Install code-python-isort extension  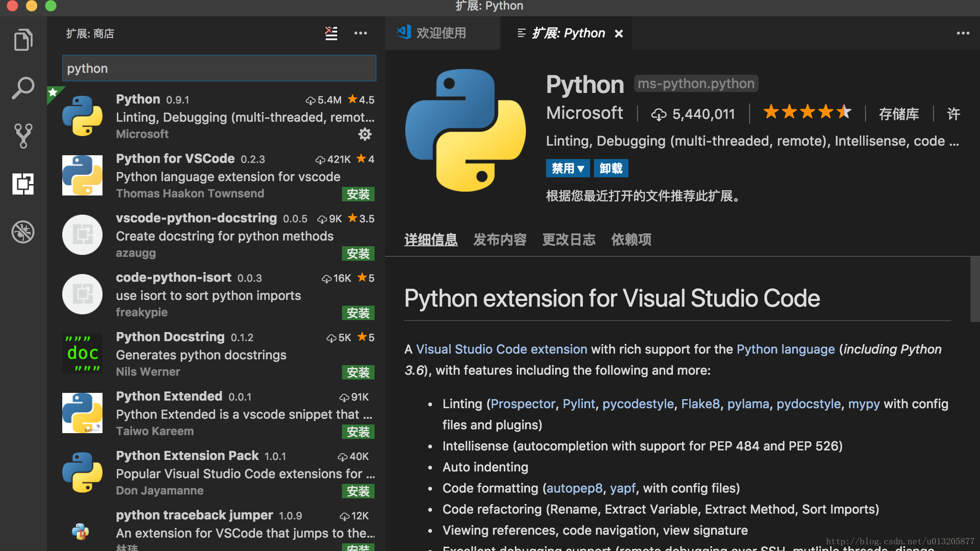pyautogui.click(x=358, y=313)
